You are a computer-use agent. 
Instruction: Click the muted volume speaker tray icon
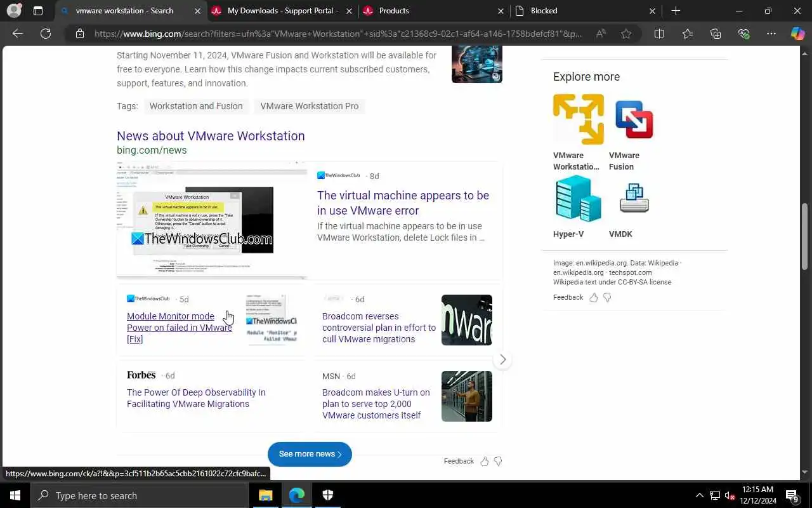click(x=730, y=495)
